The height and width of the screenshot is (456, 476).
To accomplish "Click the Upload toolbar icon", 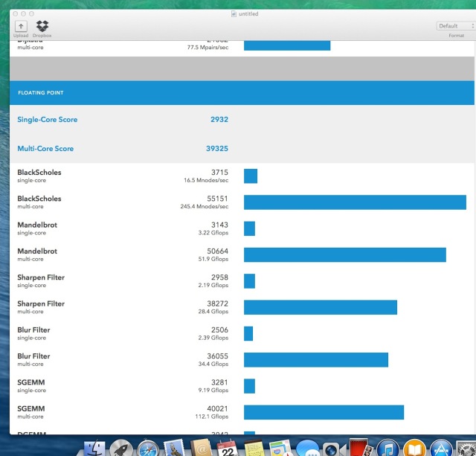I will [21, 27].
